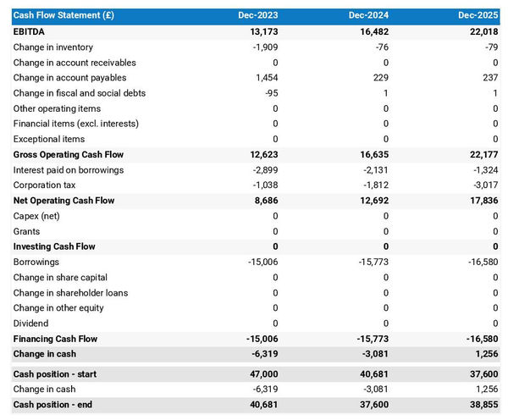Click the Change in inventory row label
Viewport: 508px width, 420px height.
click(x=53, y=47)
